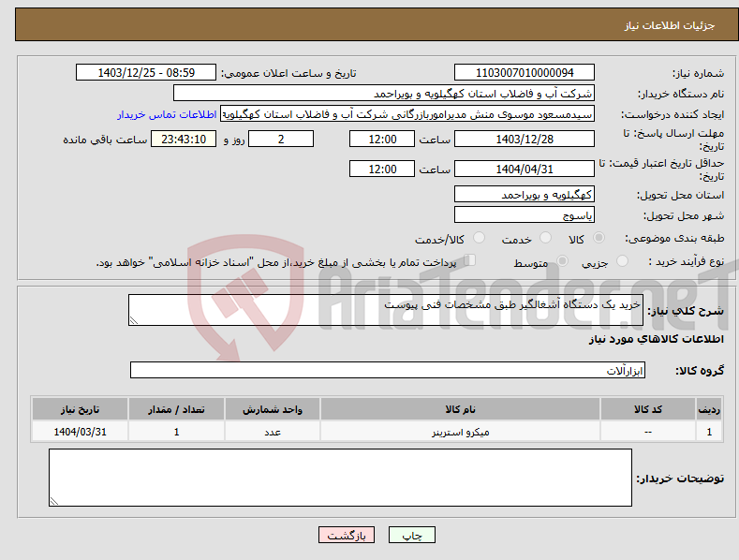Click the buyer organization name field
Viewport: 739px width, 560px height.
384,94
